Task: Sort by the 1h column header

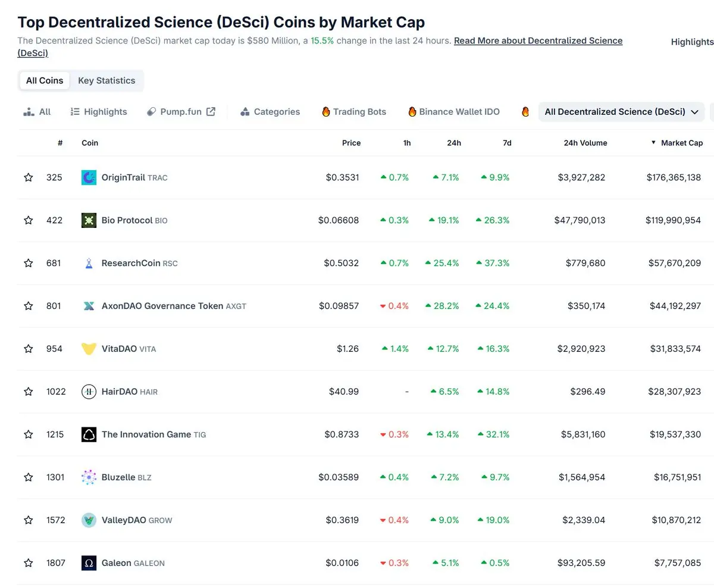Action: pos(407,143)
